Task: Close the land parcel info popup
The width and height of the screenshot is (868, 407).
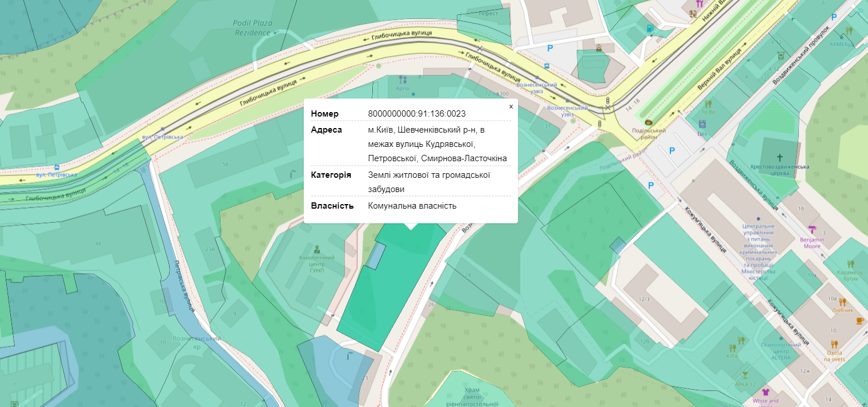Action: [511, 106]
